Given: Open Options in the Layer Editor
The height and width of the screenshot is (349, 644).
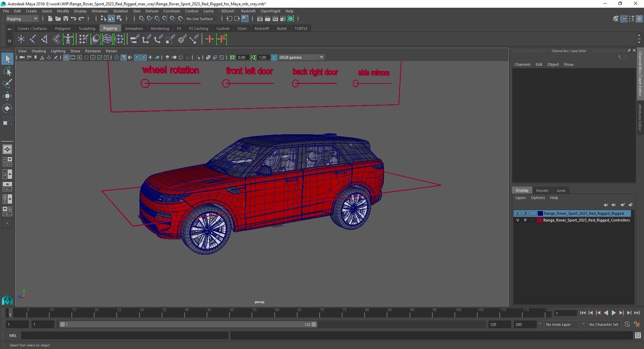Looking at the screenshot, I should [x=538, y=198].
